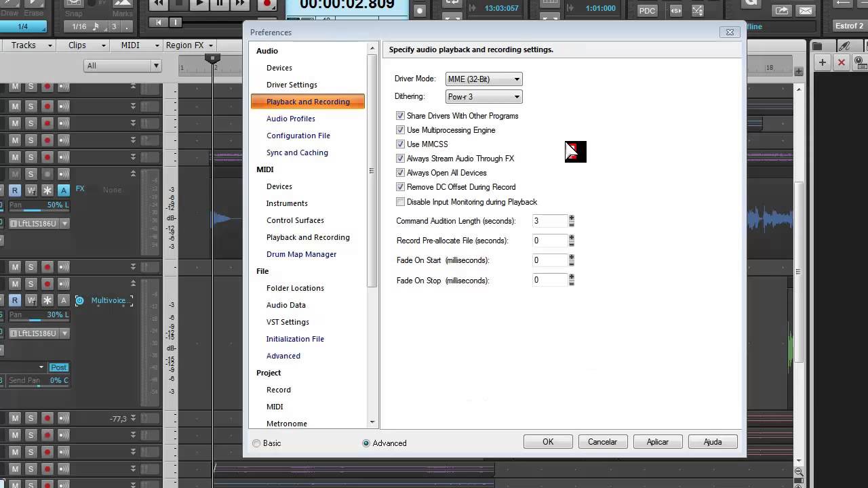This screenshot has width=868, height=488.
Task: Click OK to confirm Preferences
Action: (x=548, y=442)
